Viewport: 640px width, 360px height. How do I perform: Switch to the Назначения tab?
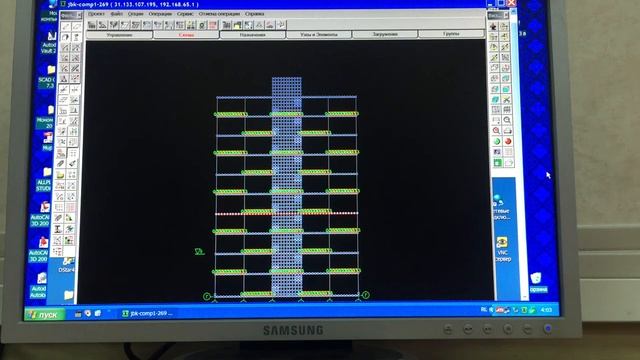253,35
